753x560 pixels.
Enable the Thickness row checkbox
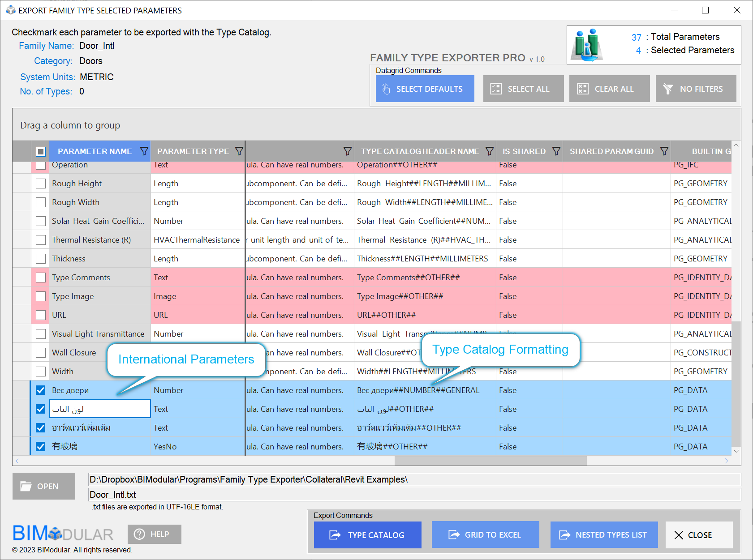41,259
